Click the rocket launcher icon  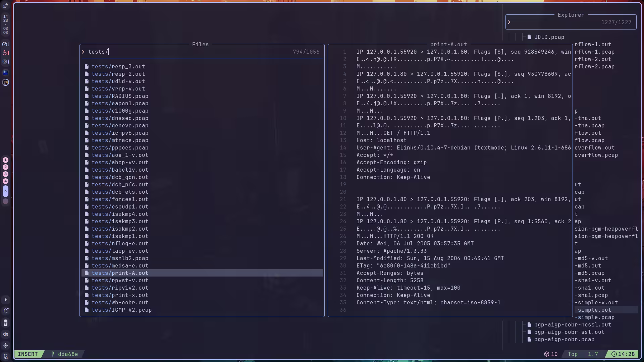[5, 6]
